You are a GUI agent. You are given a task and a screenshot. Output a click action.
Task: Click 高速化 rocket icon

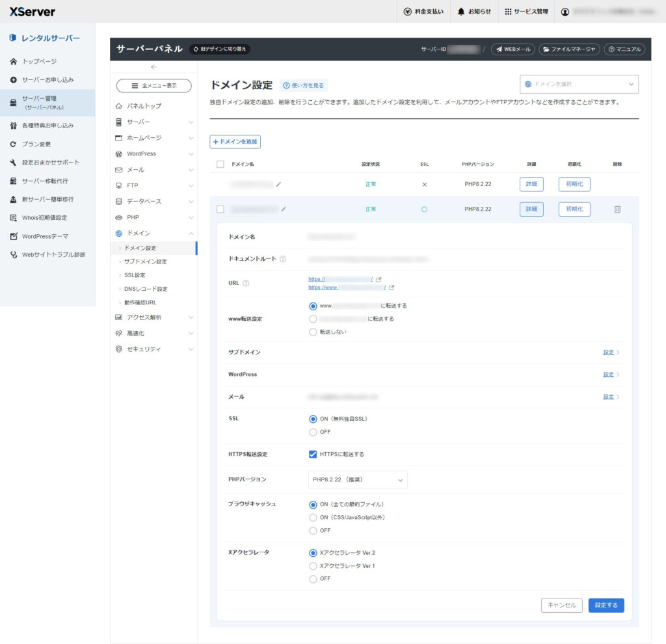tap(119, 334)
